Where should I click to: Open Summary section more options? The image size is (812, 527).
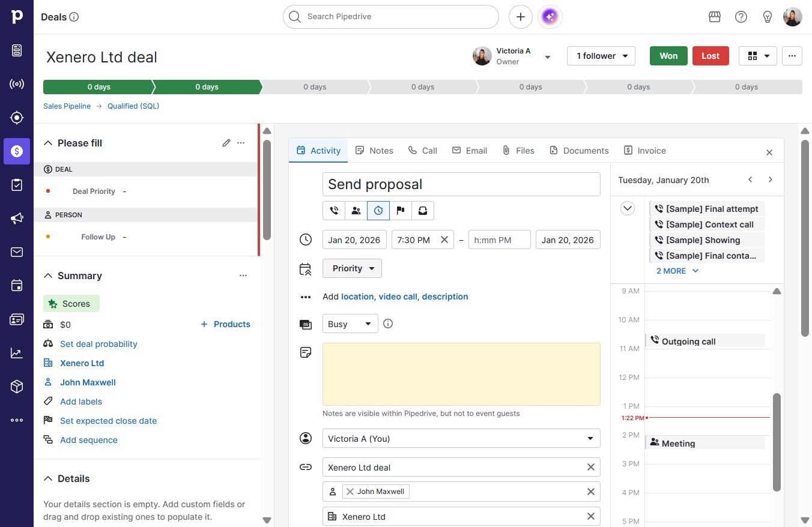point(243,276)
